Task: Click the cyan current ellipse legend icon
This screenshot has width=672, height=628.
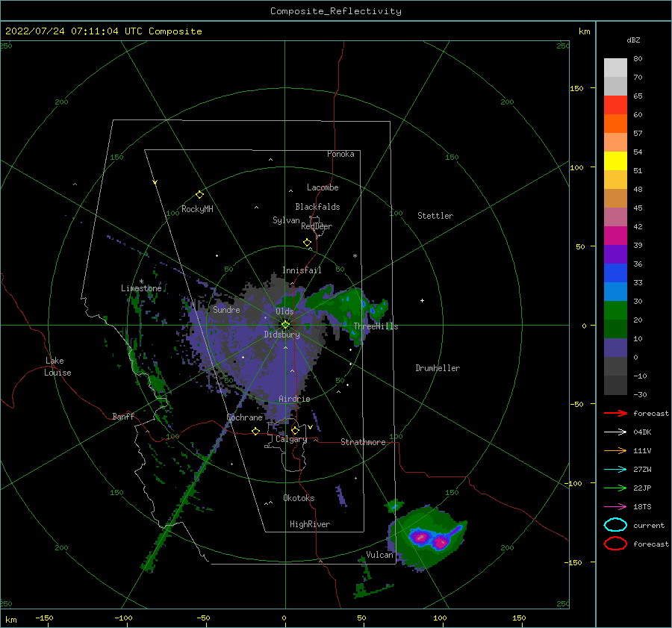Action: [x=615, y=525]
